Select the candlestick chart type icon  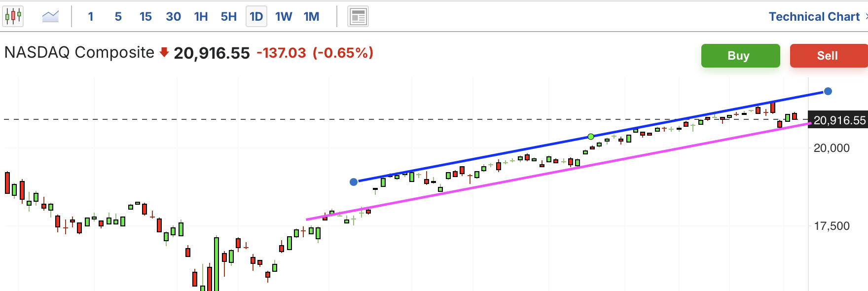click(13, 17)
